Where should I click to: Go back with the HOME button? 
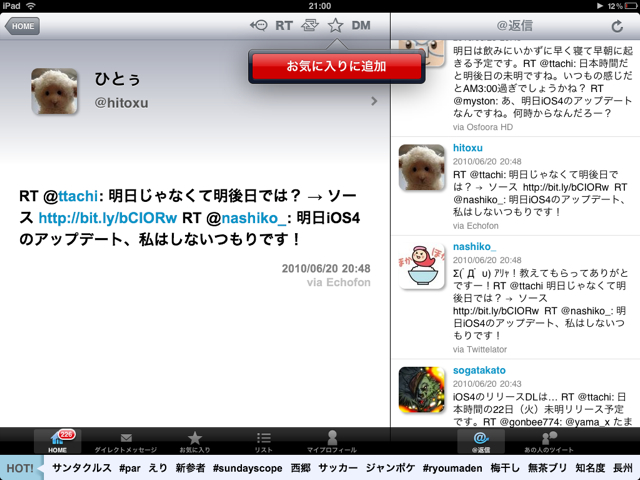(22, 26)
